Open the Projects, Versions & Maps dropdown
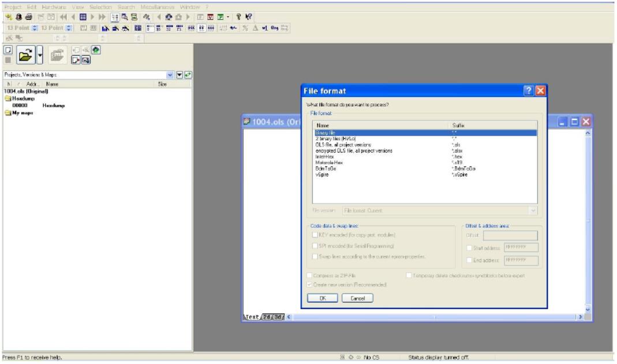The image size is (617, 364). coord(169,74)
